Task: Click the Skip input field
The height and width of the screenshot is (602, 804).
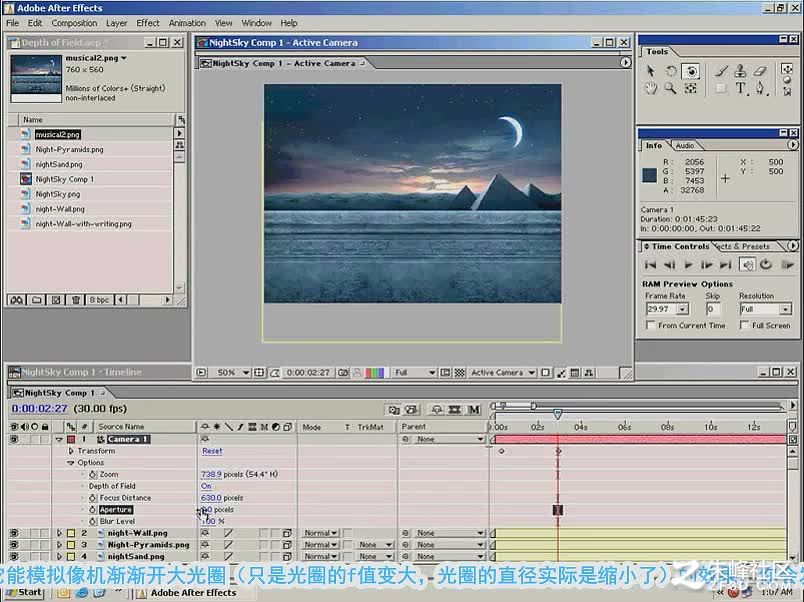Action: pyautogui.click(x=713, y=309)
